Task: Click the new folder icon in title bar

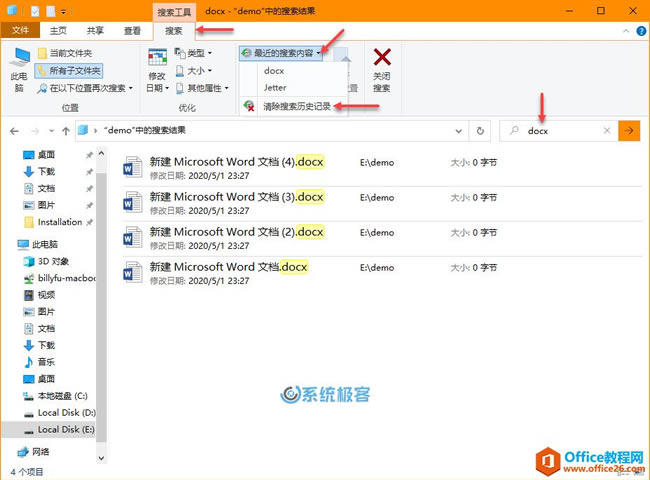Action: click(x=51, y=11)
